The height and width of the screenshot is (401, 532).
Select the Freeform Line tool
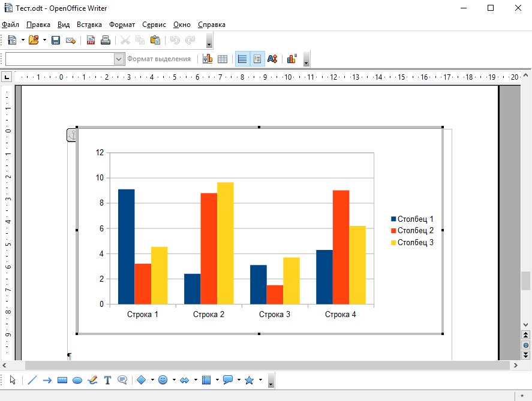(x=92, y=380)
